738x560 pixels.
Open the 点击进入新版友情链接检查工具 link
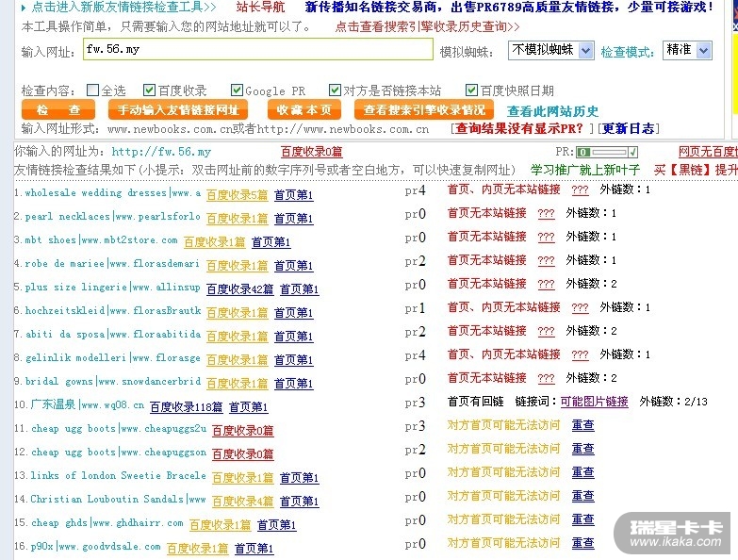point(123,7)
